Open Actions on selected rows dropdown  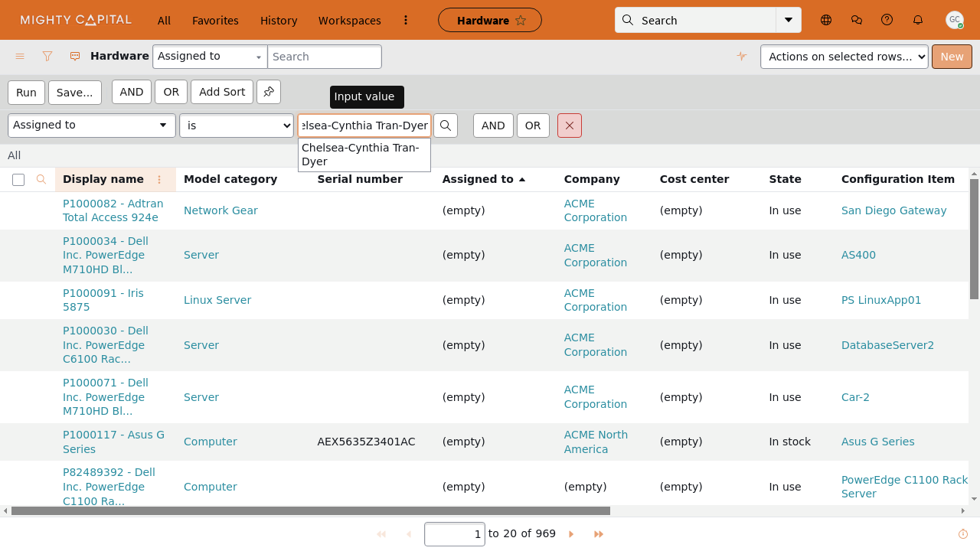point(844,57)
